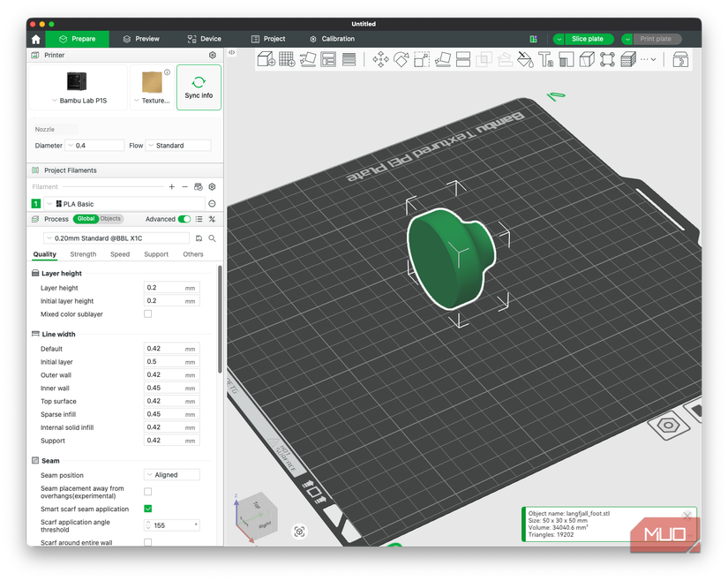Click the AMS filament sync icon
Image resolution: width=728 pixels, height=581 pixels.
(x=199, y=186)
